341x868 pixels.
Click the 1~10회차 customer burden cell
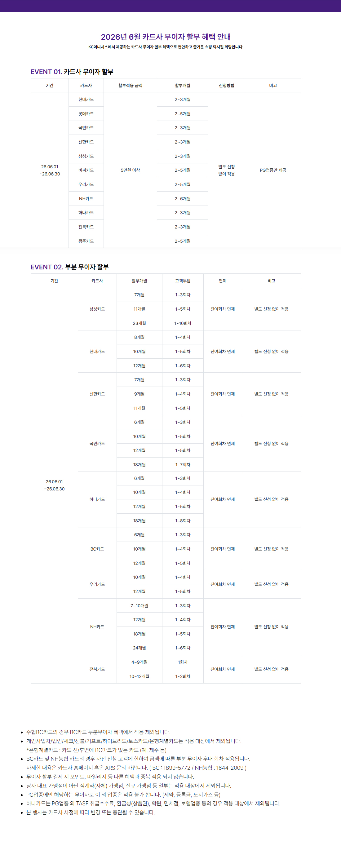183,323
